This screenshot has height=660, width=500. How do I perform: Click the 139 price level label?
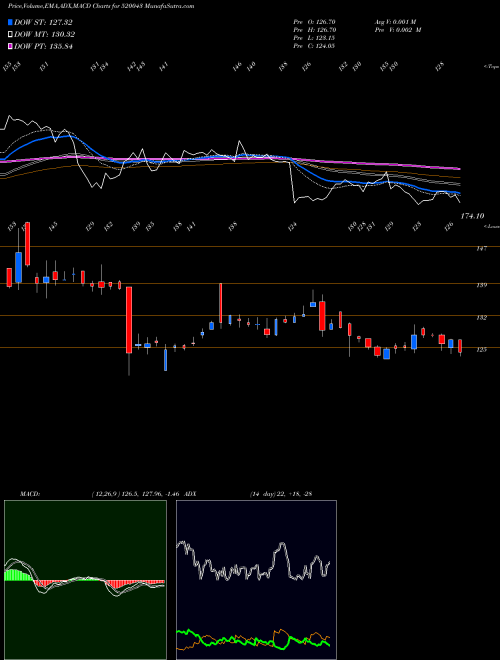click(x=481, y=285)
